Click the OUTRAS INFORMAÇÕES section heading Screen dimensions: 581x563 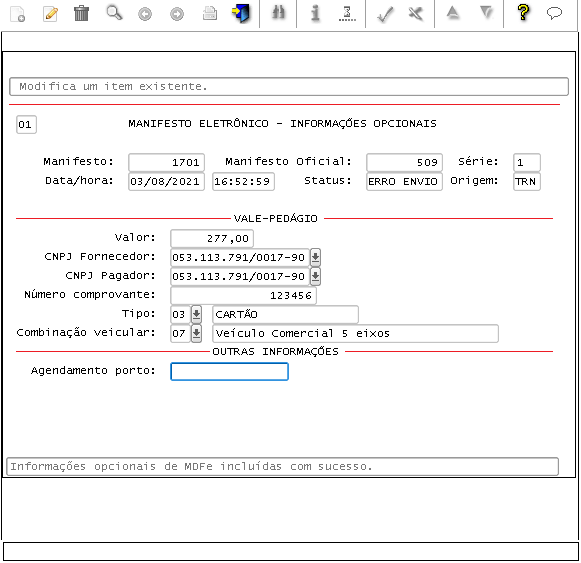pyautogui.click(x=275, y=351)
